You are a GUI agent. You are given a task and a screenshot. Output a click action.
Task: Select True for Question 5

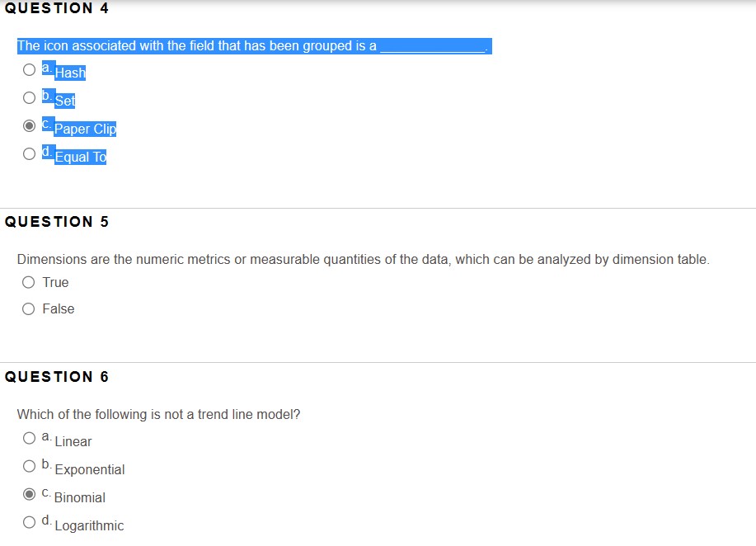point(29,282)
